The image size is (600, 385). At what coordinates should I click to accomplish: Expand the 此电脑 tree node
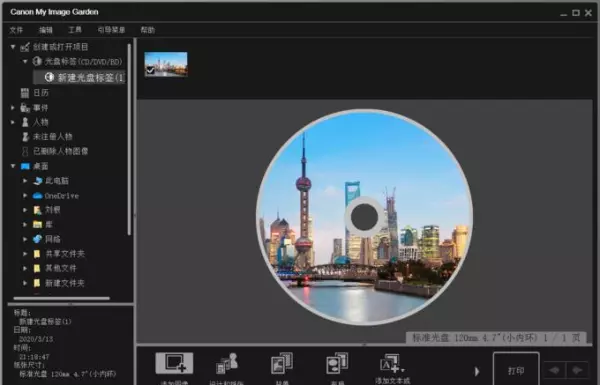click(x=25, y=181)
